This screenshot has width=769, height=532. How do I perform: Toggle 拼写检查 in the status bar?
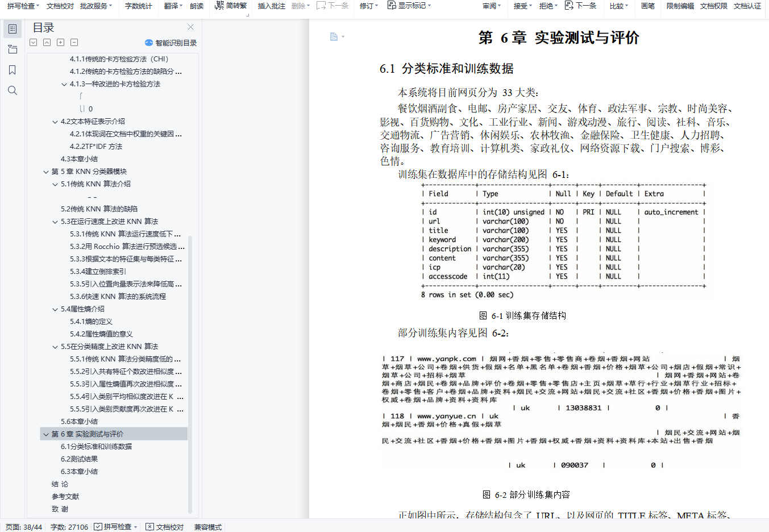[116, 527]
